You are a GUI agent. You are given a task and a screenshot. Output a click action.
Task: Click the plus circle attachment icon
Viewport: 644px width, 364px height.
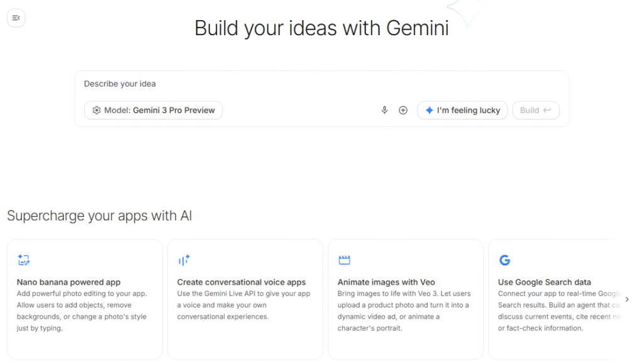[403, 110]
